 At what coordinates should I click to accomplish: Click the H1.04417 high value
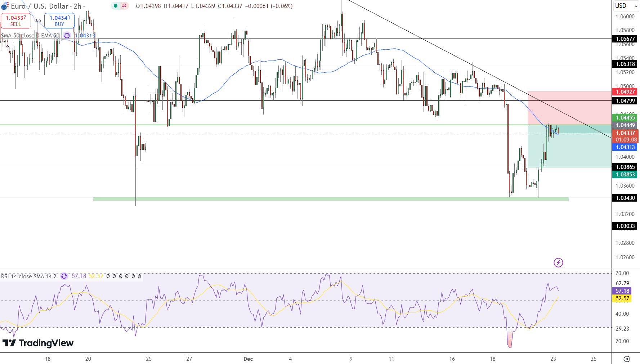click(176, 6)
